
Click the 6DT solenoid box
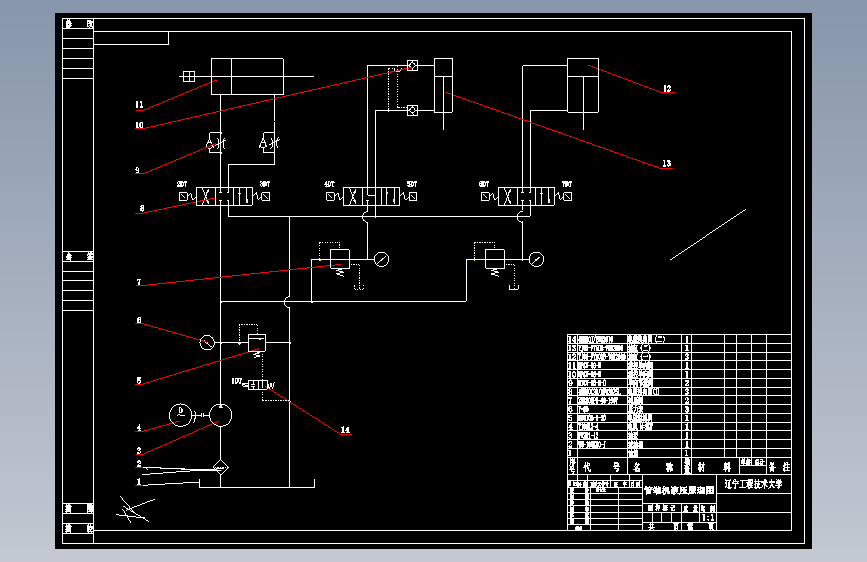click(x=485, y=196)
